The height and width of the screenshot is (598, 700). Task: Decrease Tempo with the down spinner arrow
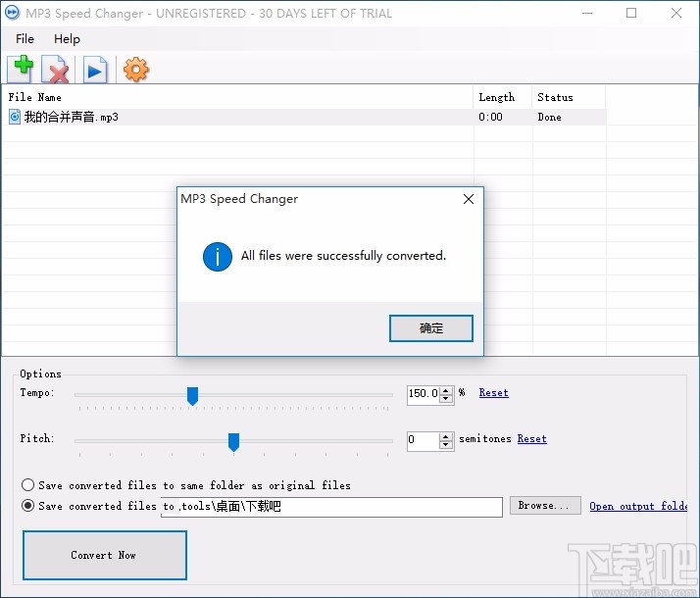tap(446, 398)
